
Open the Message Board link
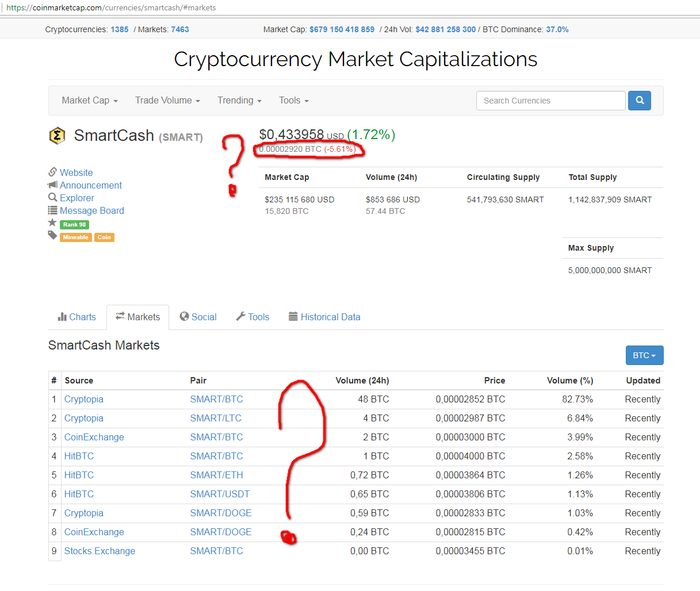click(92, 210)
